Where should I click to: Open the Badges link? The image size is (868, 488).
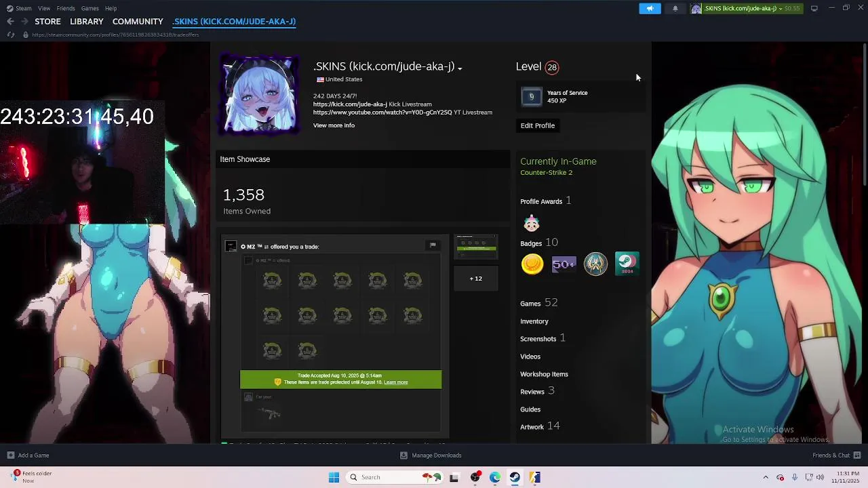point(531,243)
